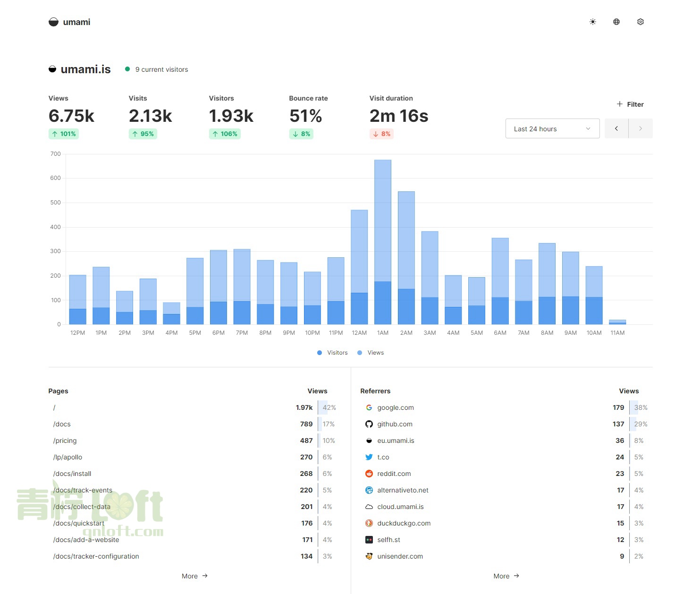This screenshot has height=594, width=700.
Task: Click the 11AM smallest bar in chart
Action: [x=617, y=322]
